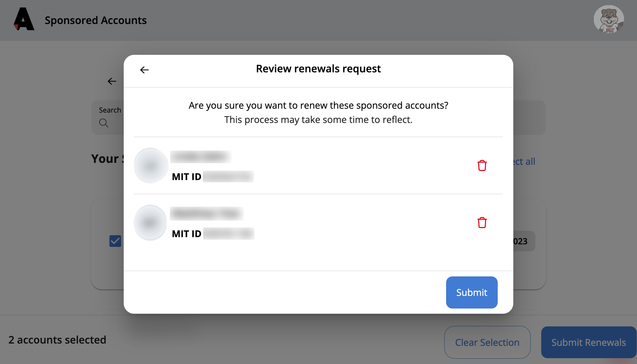The height and width of the screenshot is (364, 637).
Task: Open the beaver profile avatar menu
Action: coord(609,19)
